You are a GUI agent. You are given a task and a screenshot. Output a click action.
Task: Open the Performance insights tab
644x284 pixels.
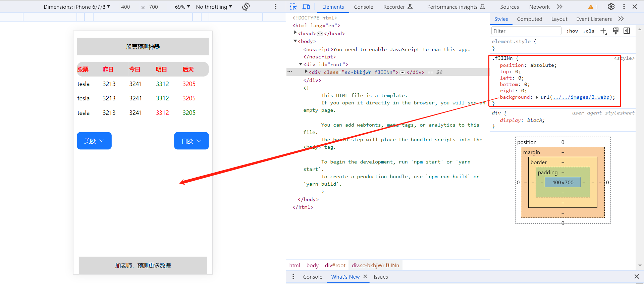456,7
